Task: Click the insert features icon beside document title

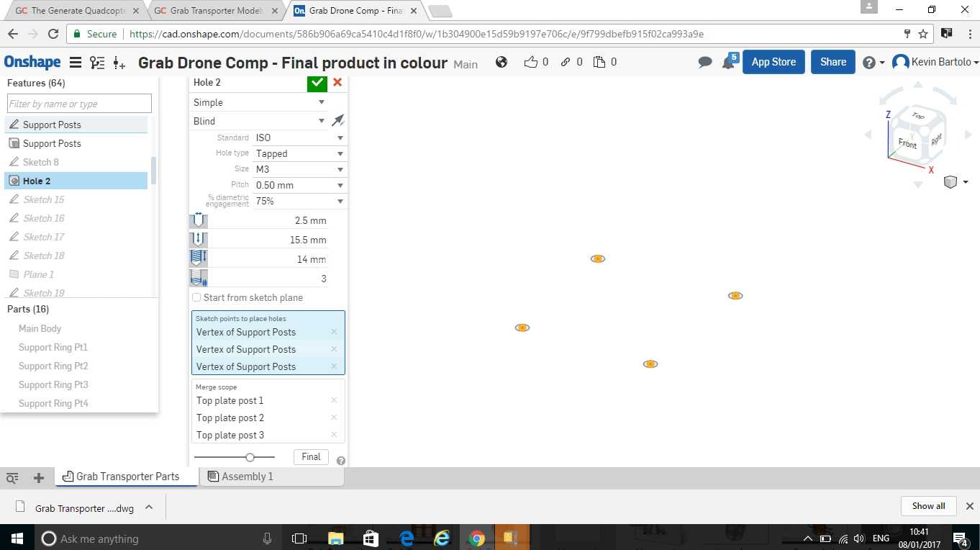Action: tap(119, 63)
